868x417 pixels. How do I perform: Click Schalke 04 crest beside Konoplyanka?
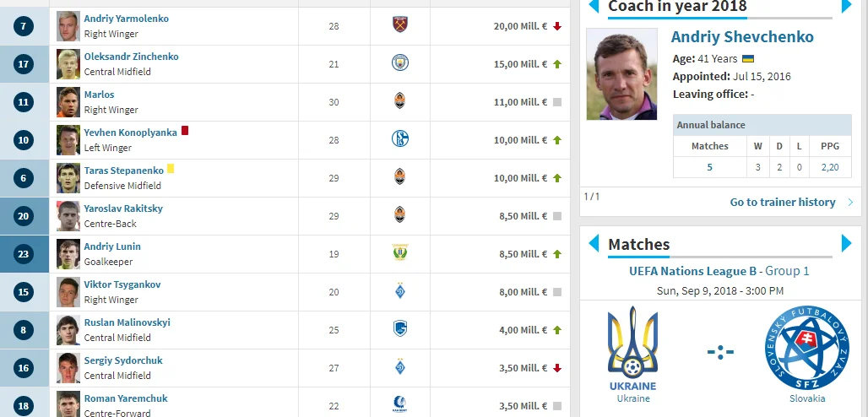tap(400, 139)
